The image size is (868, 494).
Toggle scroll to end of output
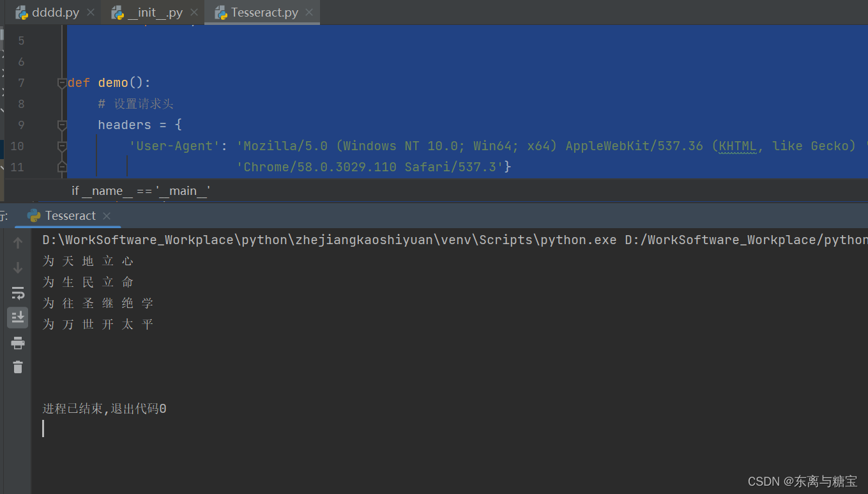click(x=18, y=317)
